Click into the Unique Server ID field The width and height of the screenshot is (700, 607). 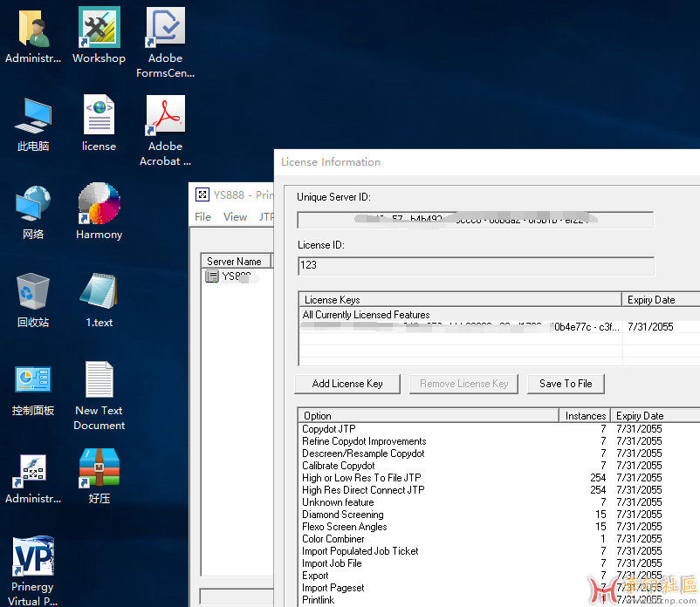pos(476,220)
